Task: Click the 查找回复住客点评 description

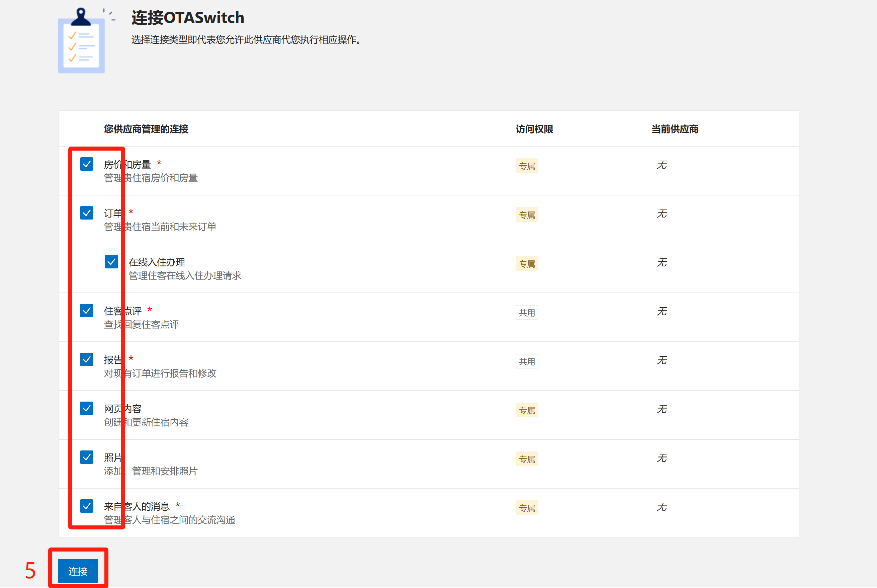Action: pos(141,325)
